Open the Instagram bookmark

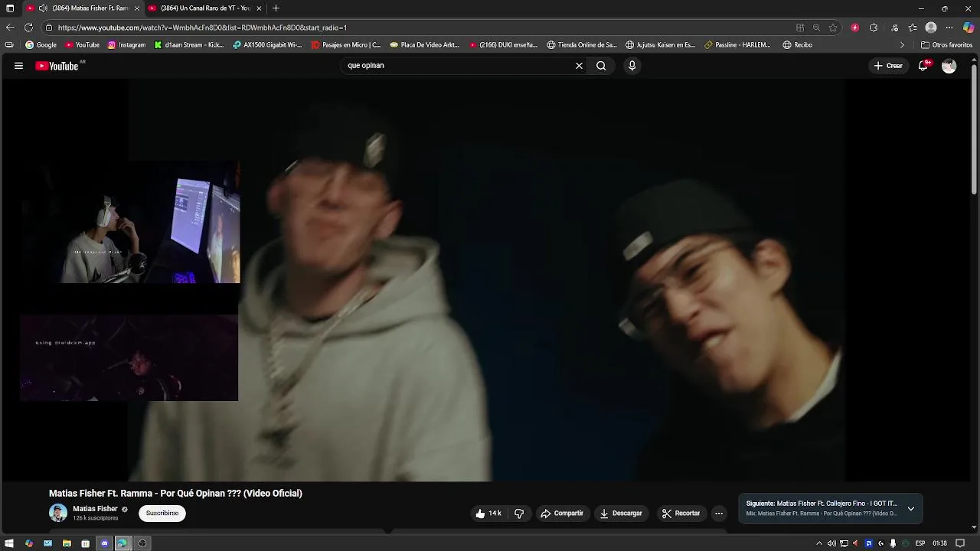pyautogui.click(x=126, y=45)
